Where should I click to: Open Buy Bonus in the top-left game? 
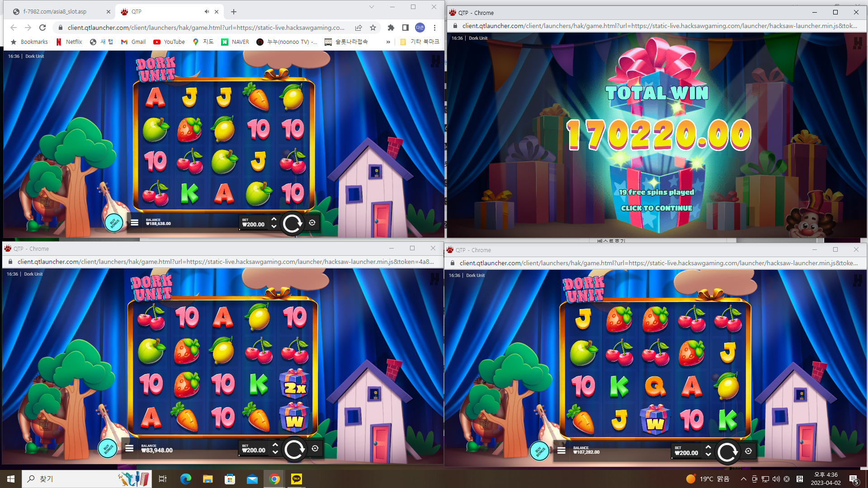pyautogui.click(x=114, y=222)
